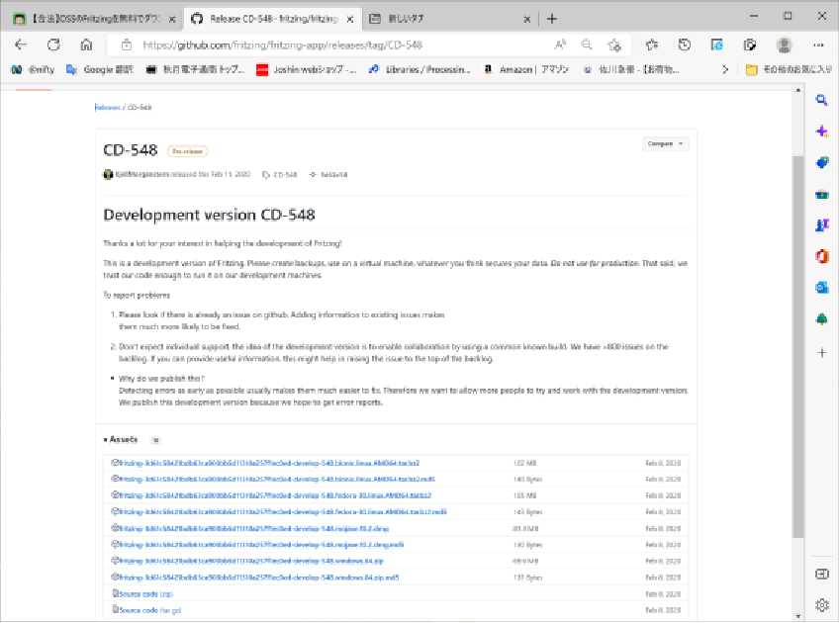Viewport: 840px width, 623px height.
Task: Open Libraries / Processing bookmark
Action: [x=420, y=69]
